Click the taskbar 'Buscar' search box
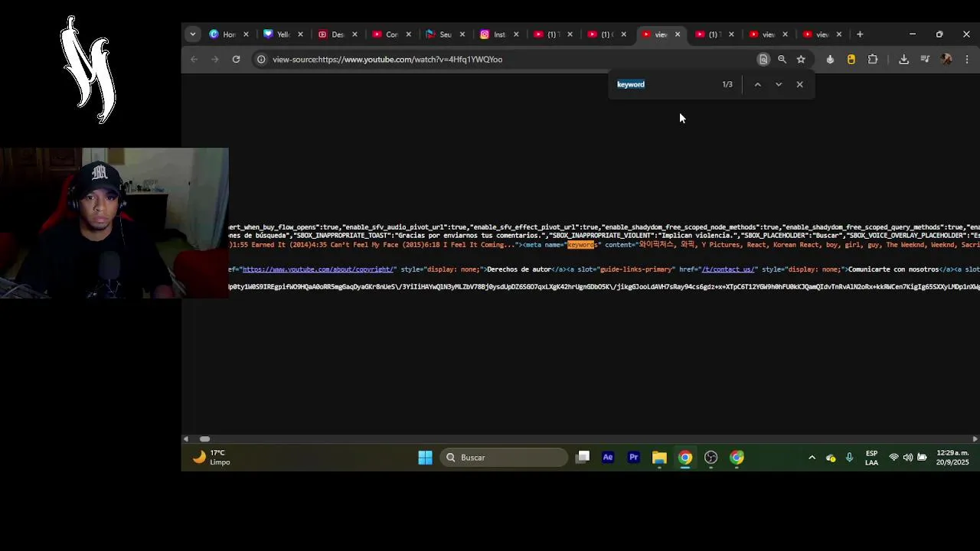Screen dimensions: 980x551 pyautogui.click(x=504, y=458)
